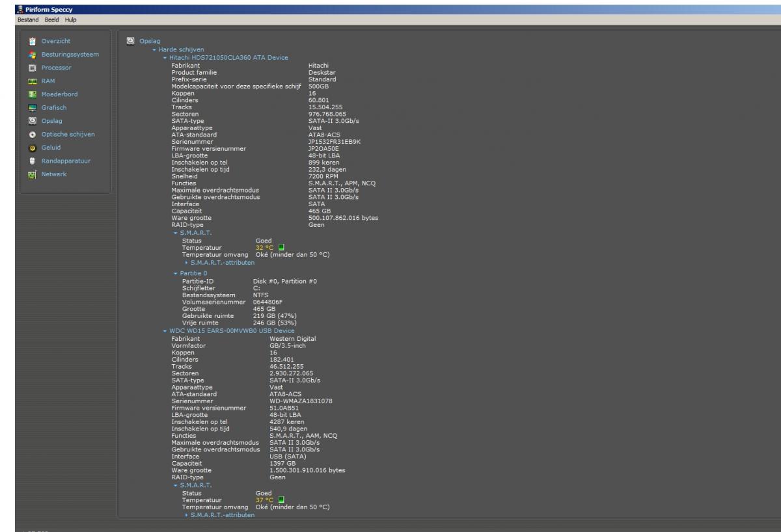Click the green 32 °C temperature indicator
Screen dimensions: 781x532
tap(281, 247)
